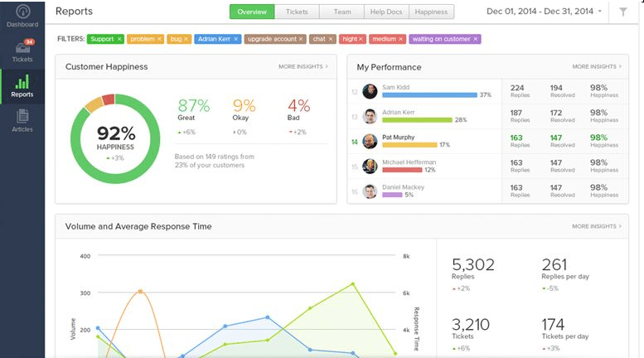Switch to the Tickets tab
The image size is (644, 358).
click(297, 12)
